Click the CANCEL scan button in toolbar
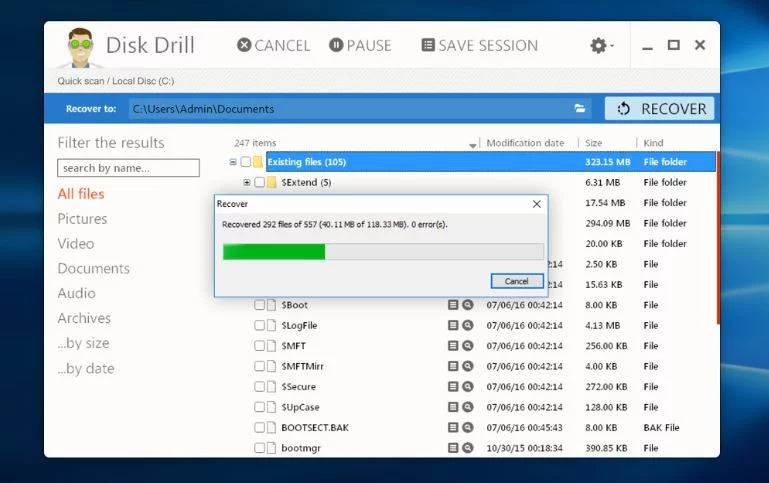 coord(273,45)
